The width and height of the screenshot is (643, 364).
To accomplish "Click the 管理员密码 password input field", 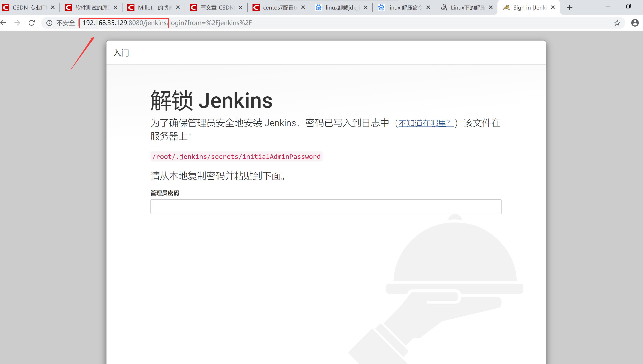I will coord(325,206).
